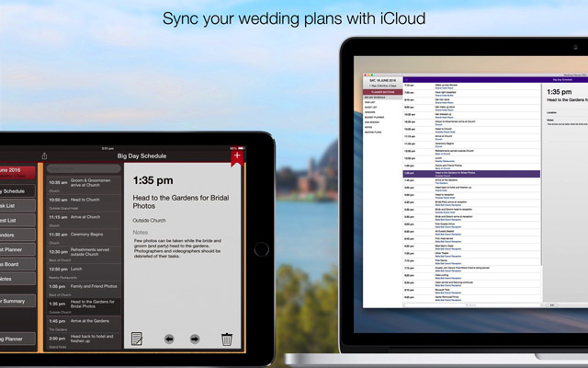The image size is (588, 368).
Task: Select 11:15 am Arrive at Church row
Action: tap(84, 220)
